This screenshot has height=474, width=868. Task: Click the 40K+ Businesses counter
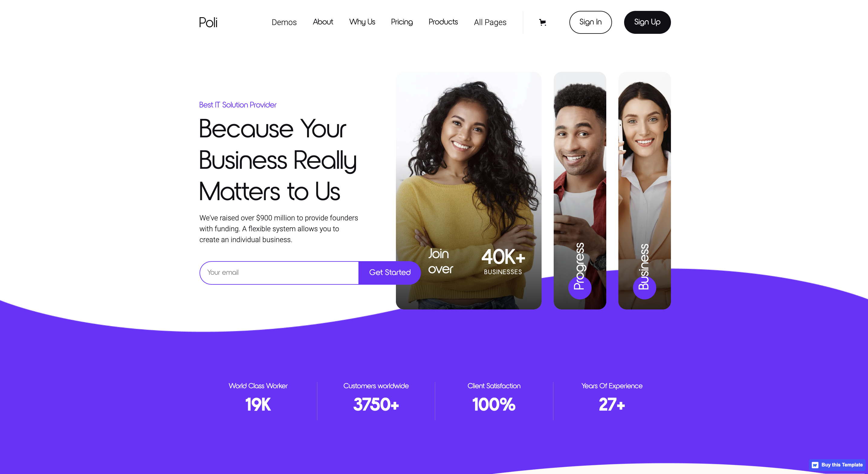[x=503, y=261]
